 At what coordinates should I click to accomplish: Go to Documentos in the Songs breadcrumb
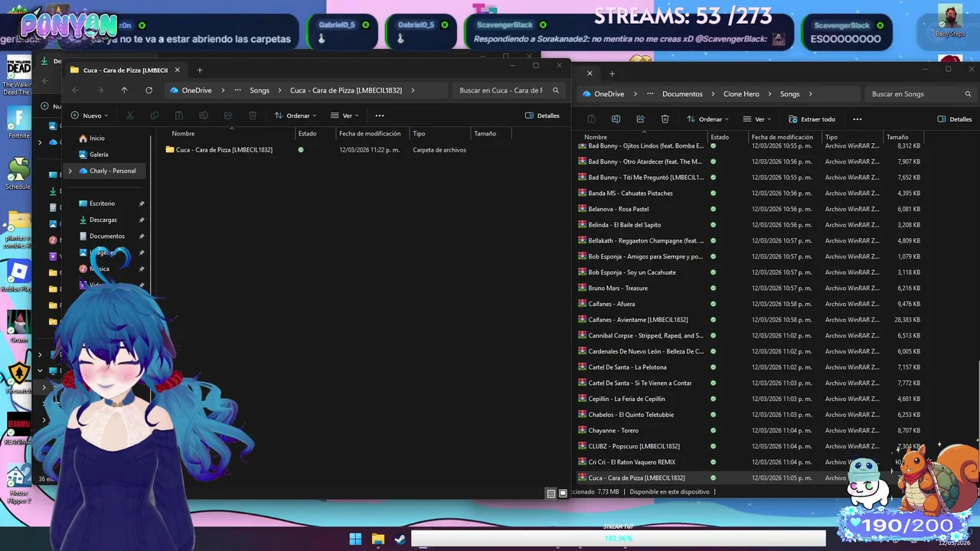[682, 94]
